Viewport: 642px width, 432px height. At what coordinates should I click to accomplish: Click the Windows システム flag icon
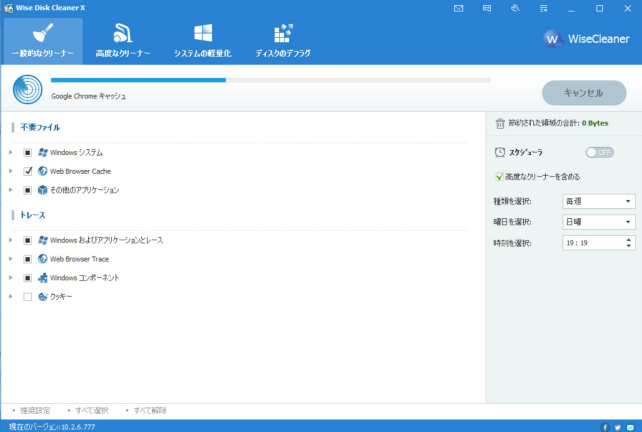coord(43,152)
